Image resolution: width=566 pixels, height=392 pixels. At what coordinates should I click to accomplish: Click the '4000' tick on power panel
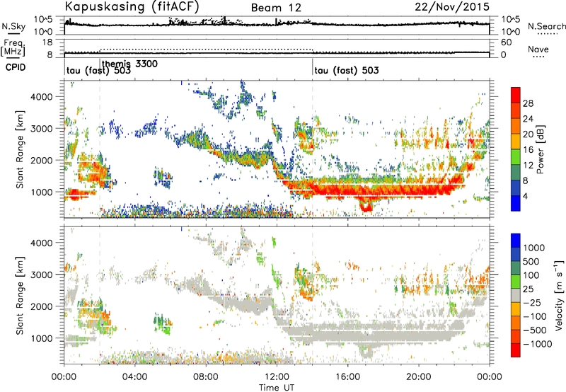[41, 97]
